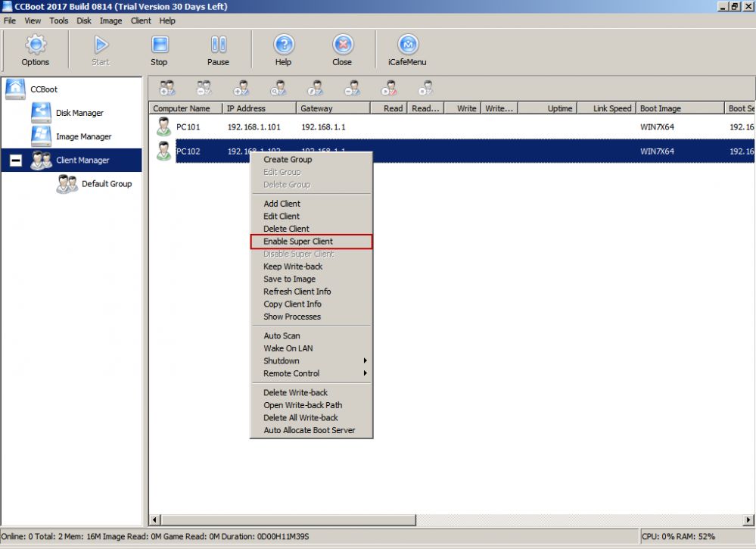This screenshot has height=549, width=756.
Task: Sort by Computer Name column header
Action: tap(185, 108)
